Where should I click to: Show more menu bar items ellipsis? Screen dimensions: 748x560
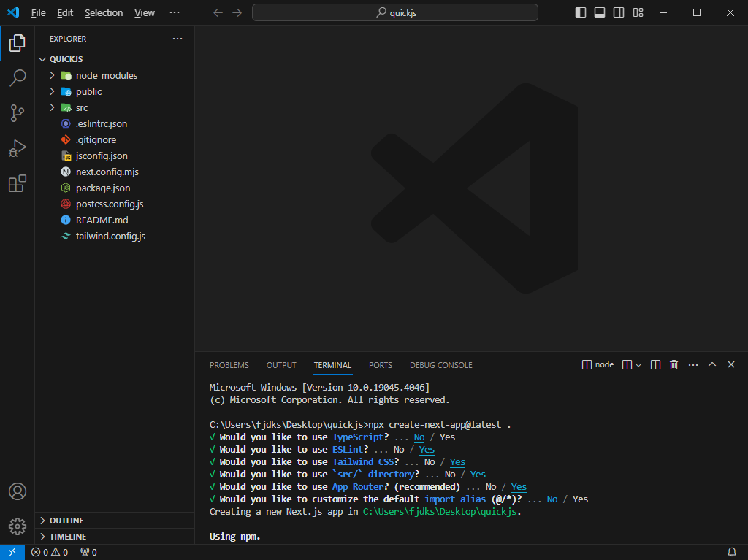coord(175,12)
